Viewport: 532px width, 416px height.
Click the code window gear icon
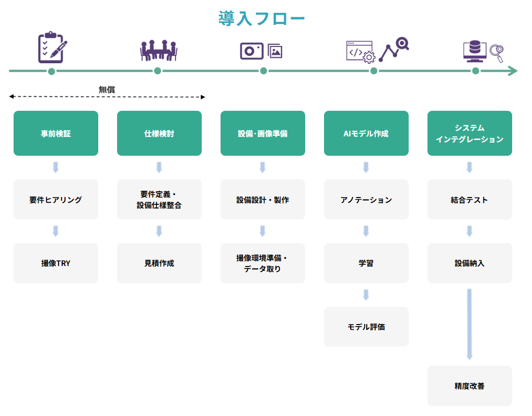point(360,52)
